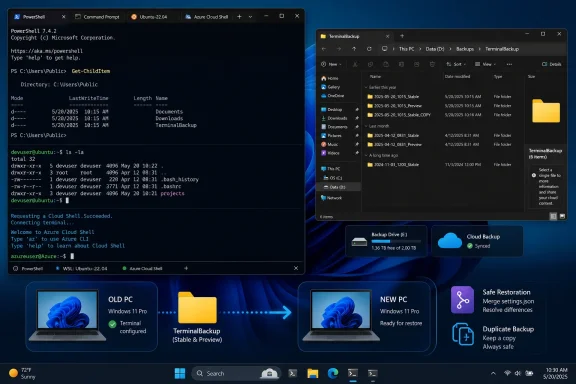Unpin Desktop from Explorer quick access
This screenshot has width=576, height=384.
[356, 110]
